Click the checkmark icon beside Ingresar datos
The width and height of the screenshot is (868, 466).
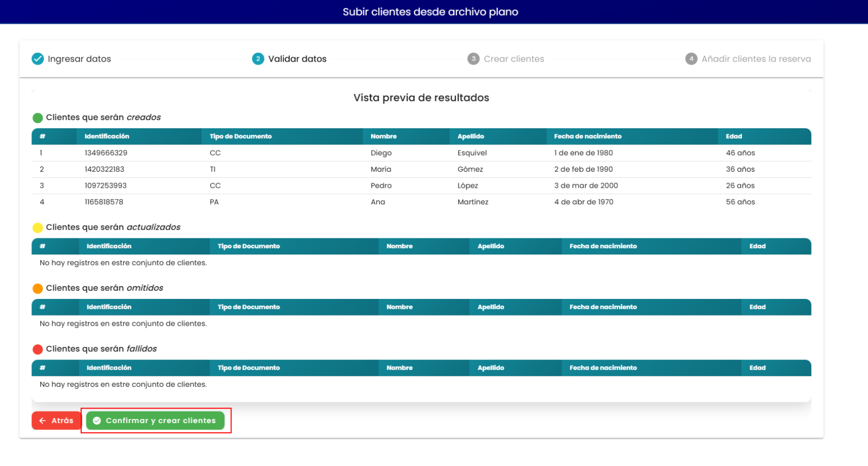tap(38, 59)
